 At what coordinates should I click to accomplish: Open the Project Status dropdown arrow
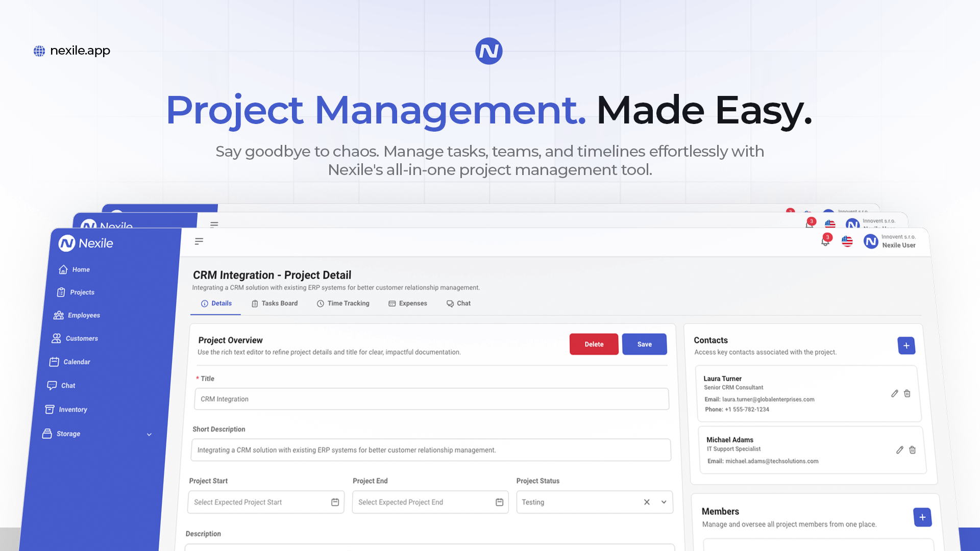[x=664, y=502]
